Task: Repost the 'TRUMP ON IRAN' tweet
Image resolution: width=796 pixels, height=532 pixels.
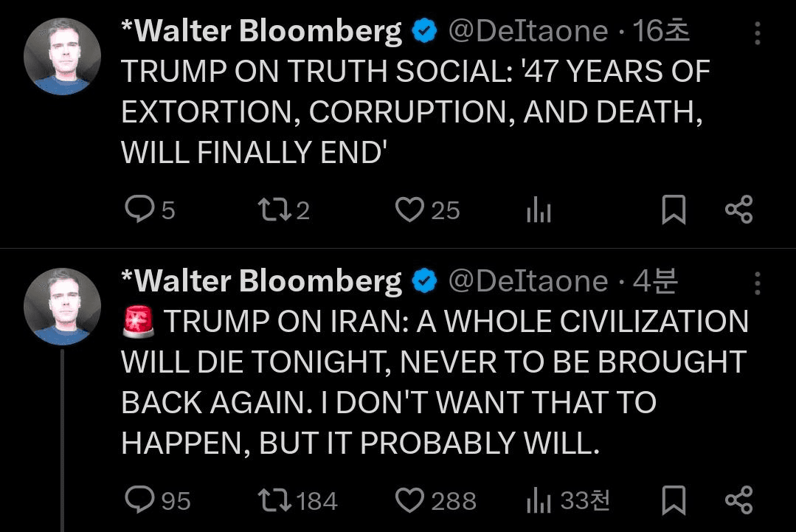Action: tap(277, 501)
